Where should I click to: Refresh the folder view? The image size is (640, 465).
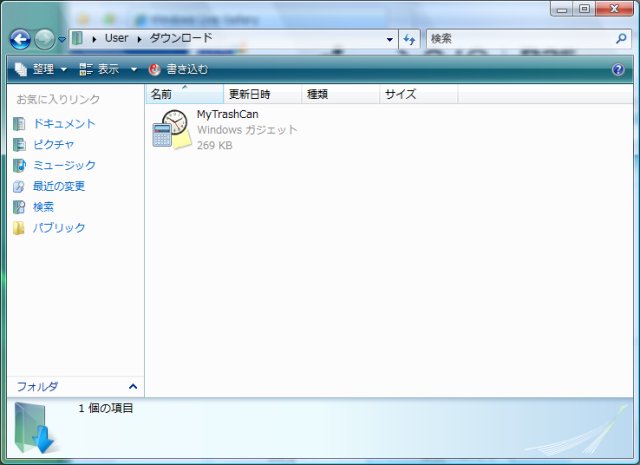coord(409,39)
